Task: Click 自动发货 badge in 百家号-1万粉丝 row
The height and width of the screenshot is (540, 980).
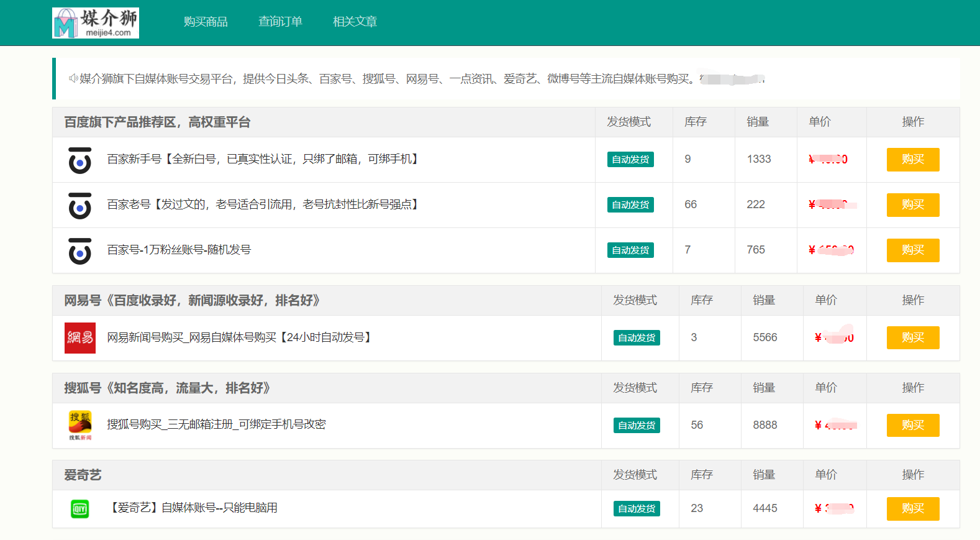Action: click(x=630, y=250)
